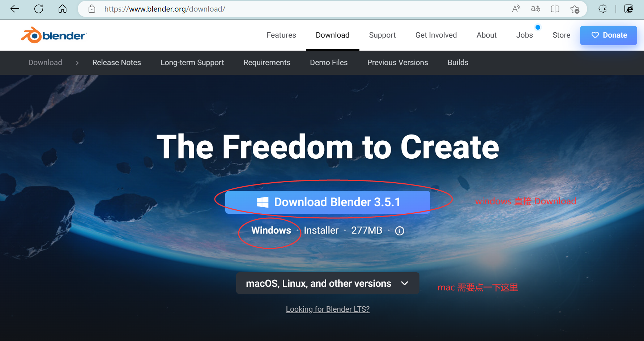Open the Edge sidebar icon
This screenshot has width=644, height=341.
point(629,9)
